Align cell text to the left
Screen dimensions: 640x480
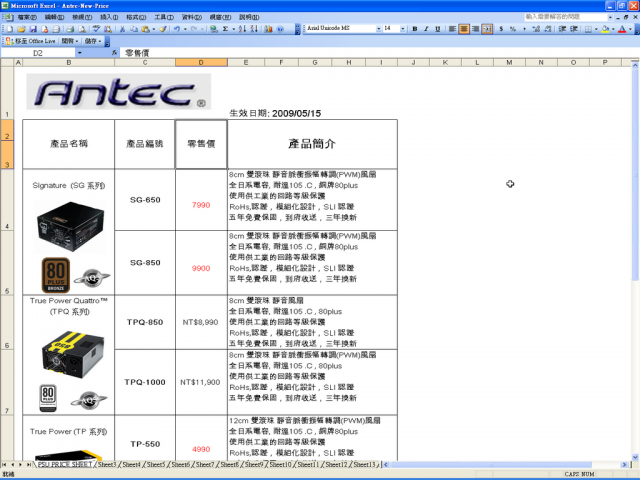click(x=452, y=29)
